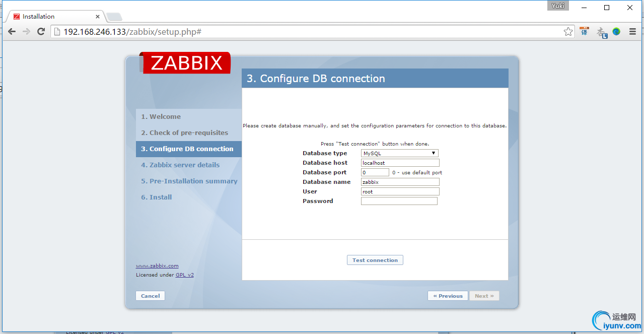Click the page icon in the address bar
This screenshot has width=644, height=334.
[x=57, y=32]
